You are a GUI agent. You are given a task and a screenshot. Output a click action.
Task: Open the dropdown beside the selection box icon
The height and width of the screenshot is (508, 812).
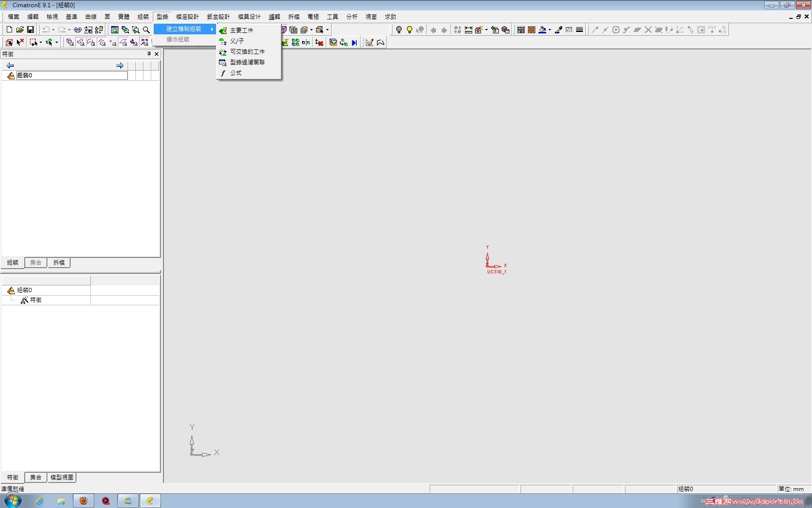click(41, 42)
